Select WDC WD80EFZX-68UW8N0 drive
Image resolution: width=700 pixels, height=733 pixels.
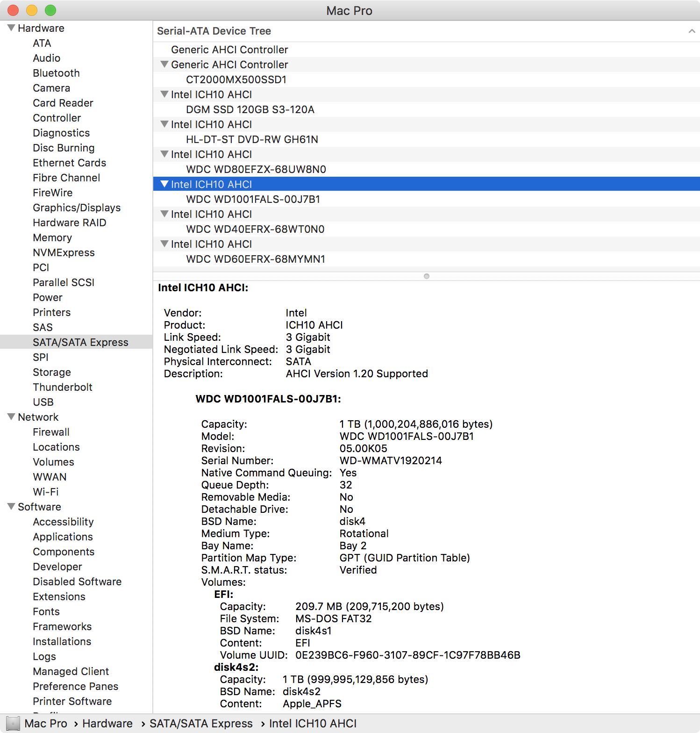click(x=427, y=169)
